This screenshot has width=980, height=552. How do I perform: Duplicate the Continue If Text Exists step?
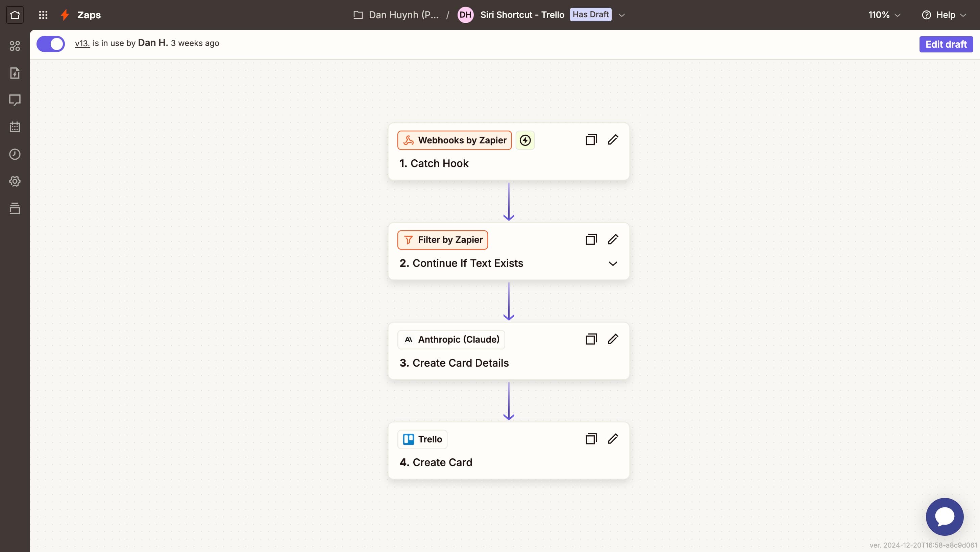(x=591, y=239)
